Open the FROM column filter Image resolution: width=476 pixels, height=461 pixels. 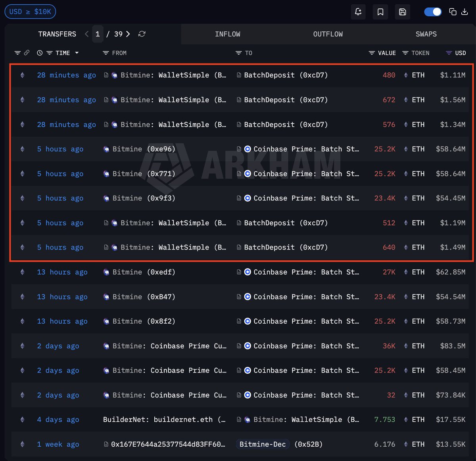(x=106, y=53)
